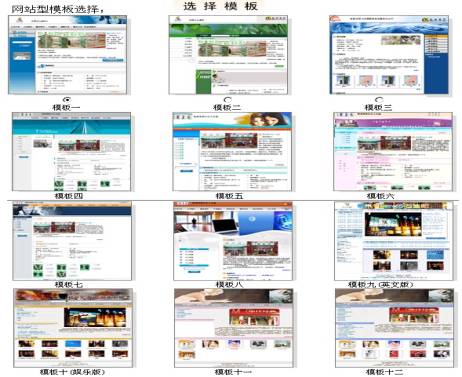Viewport: 462px width, 377px height.
Task: Select the 模板一 radio button
Action: click(x=67, y=99)
